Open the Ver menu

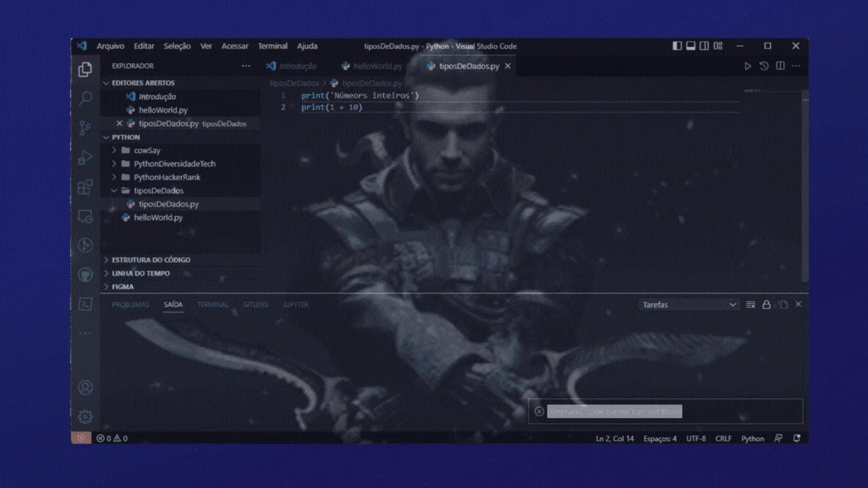pos(206,46)
